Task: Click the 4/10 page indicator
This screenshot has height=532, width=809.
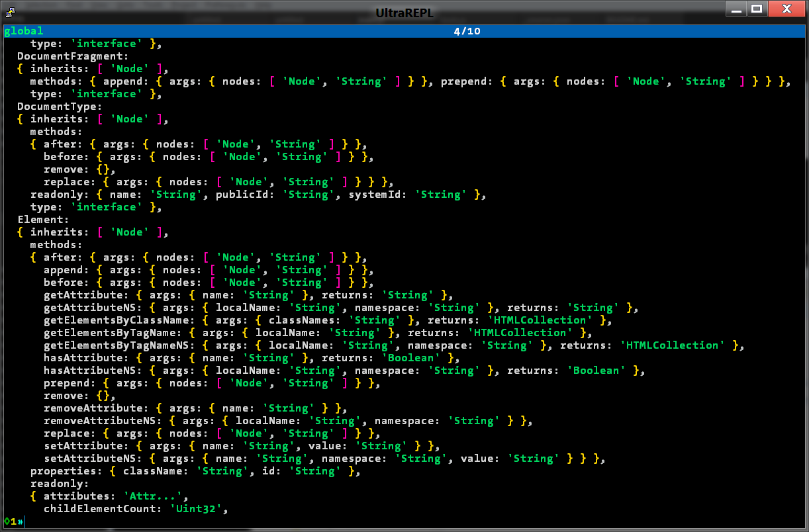Action: click(467, 31)
